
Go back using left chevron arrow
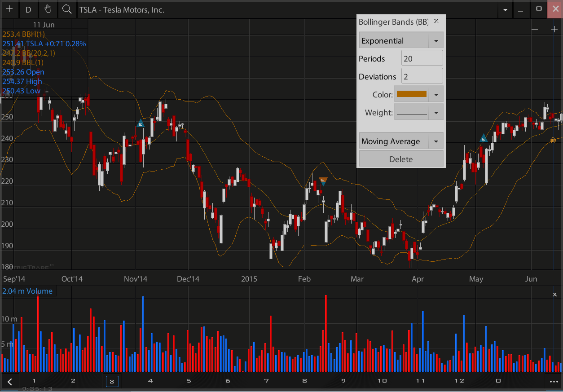[x=10, y=382]
